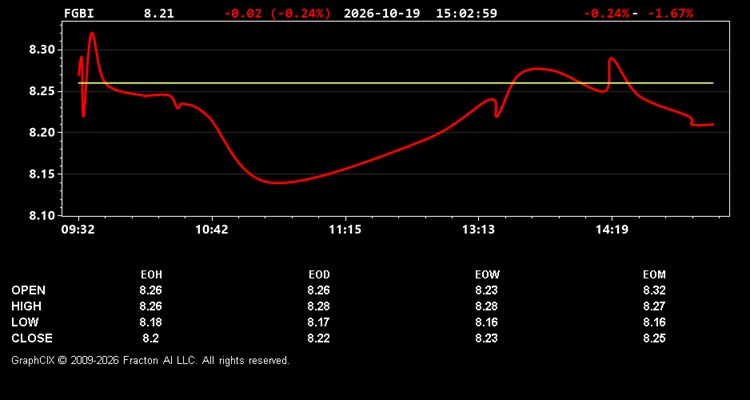Click EOM high value 8.27
The height and width of the screenshot is (400, 750).
(654, 306)
